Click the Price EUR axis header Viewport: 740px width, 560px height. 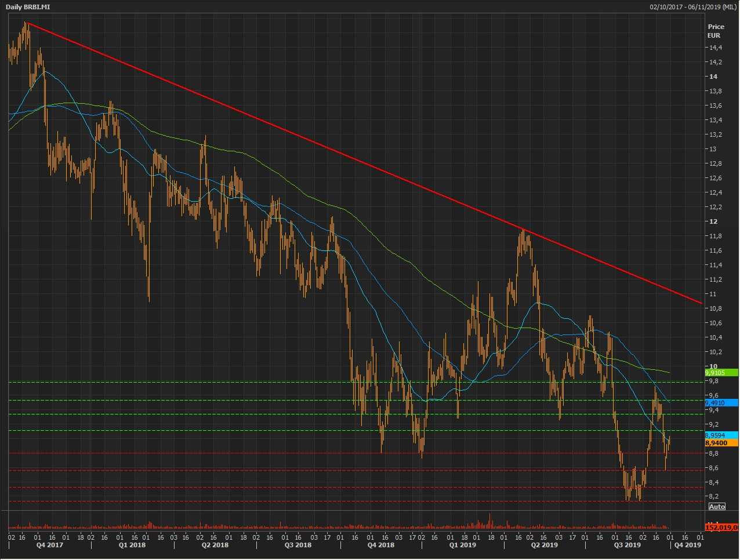click(716, 31)
